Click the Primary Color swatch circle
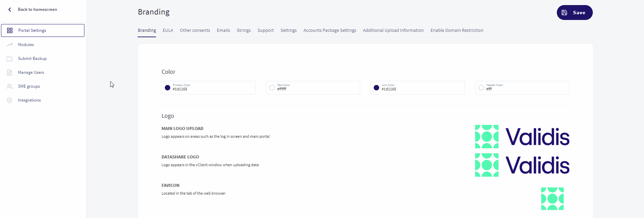644x218 pixels. tap(168, 88)
